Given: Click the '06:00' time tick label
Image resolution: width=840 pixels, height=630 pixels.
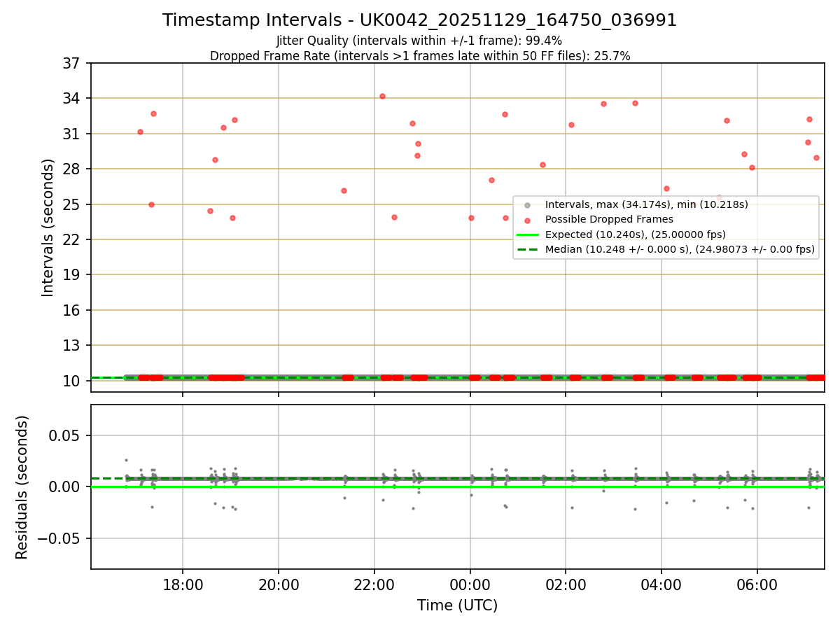Looking at the screenshot, I should coord(757,585).
